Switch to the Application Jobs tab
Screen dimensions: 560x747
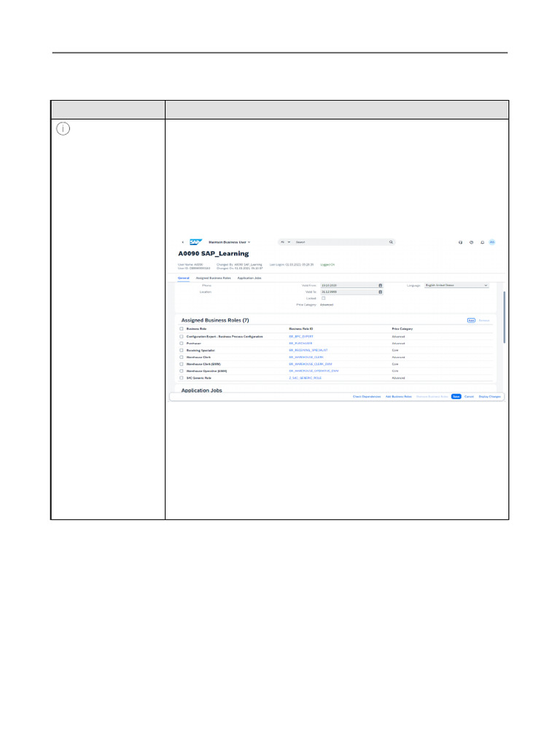[x=249, y=278]
